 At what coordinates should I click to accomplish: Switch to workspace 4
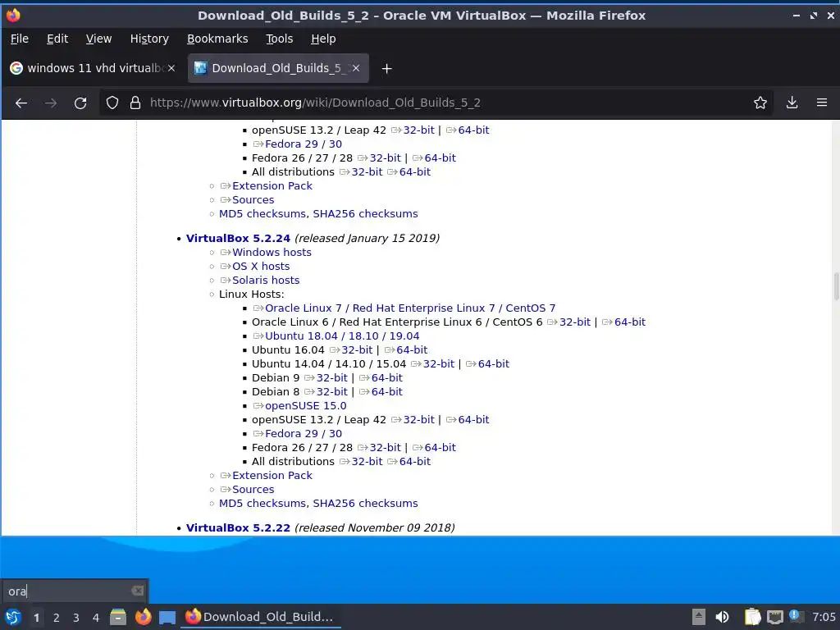(x=96, y=618)
